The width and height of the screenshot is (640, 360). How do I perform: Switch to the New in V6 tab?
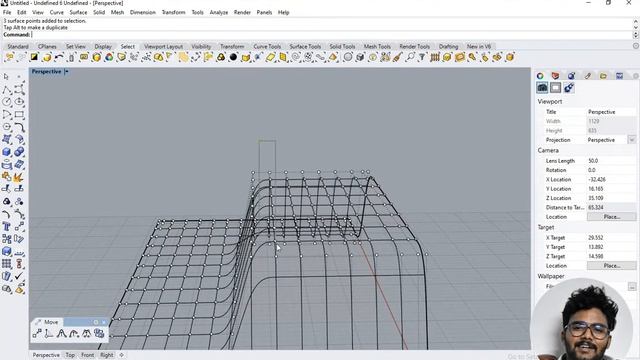(479, 47)
